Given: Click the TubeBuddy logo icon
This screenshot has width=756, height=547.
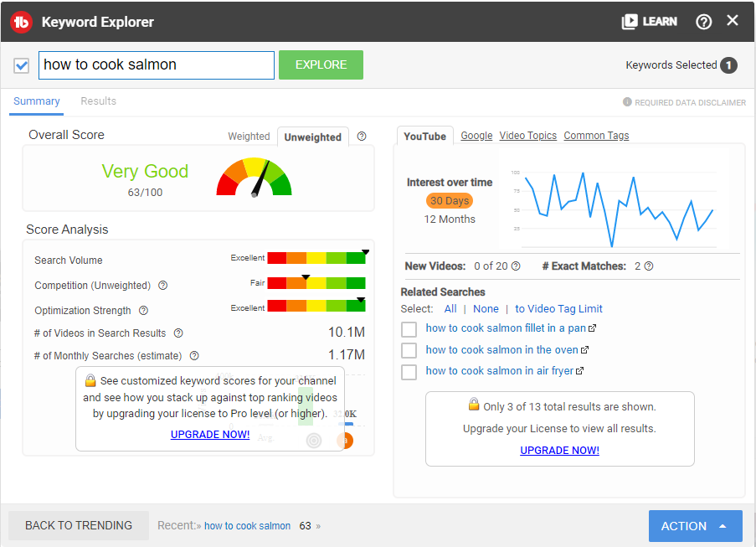Looking at the screenshot, I should pyautogui.click(x=21, y=22).
